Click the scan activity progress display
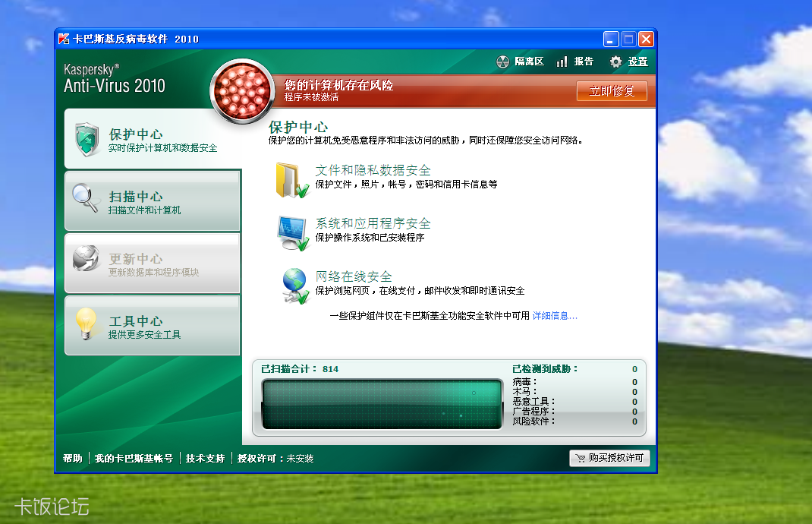812x524 pixels. point(382,406)
